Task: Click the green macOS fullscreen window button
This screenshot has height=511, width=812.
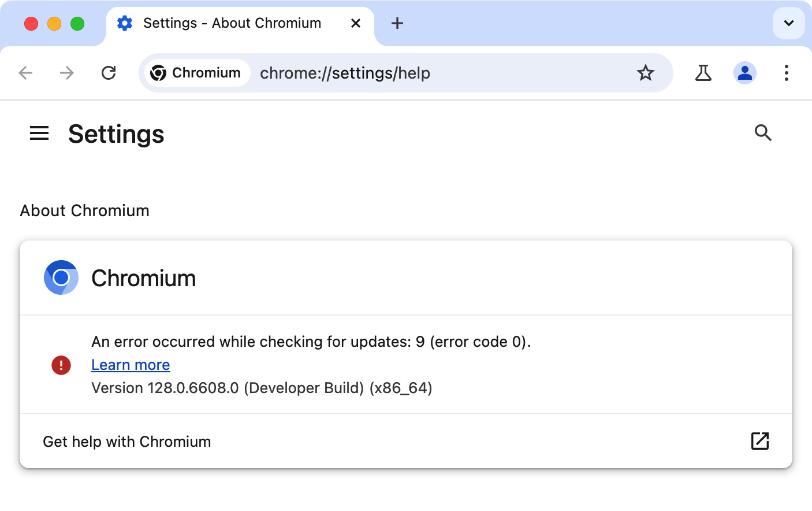Action: coord(77,23)
